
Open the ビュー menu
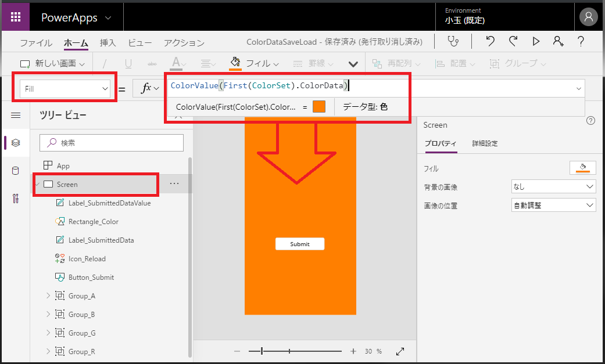139,42
